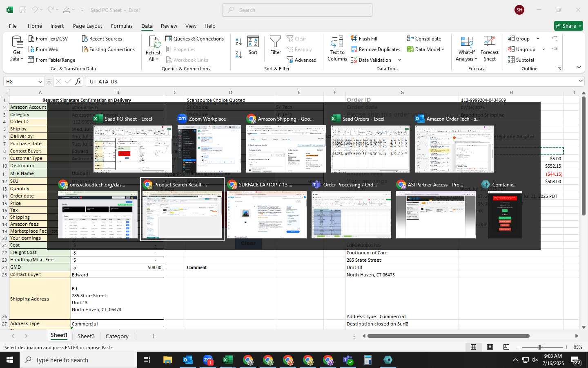Viewport: 588px width, 368px height.
Task: Apply Flash Fill
Action: [x=364, y=39]
